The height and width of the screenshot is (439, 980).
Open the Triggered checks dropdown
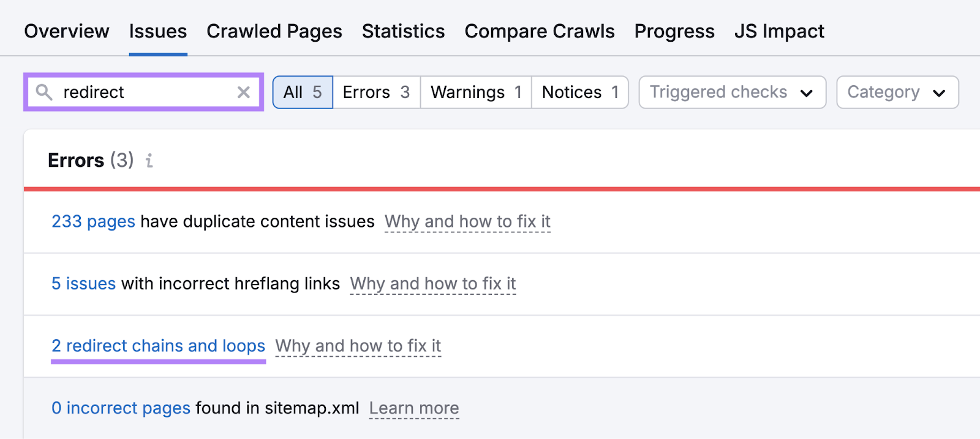click(x=731, y=92)
